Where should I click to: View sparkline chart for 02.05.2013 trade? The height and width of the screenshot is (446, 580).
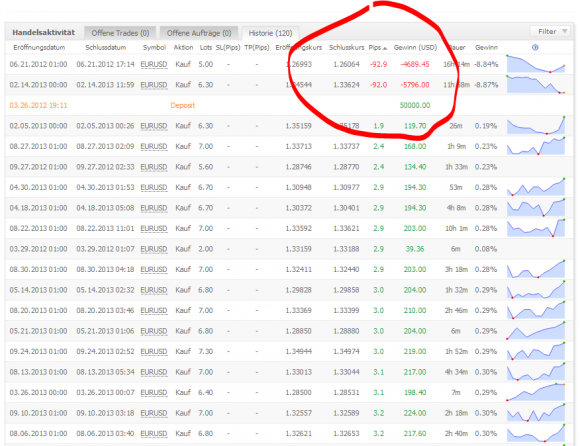(x=536, y=125)
